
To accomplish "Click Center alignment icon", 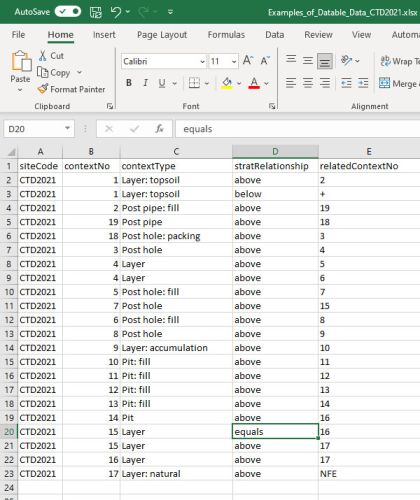I will (308, 83).
